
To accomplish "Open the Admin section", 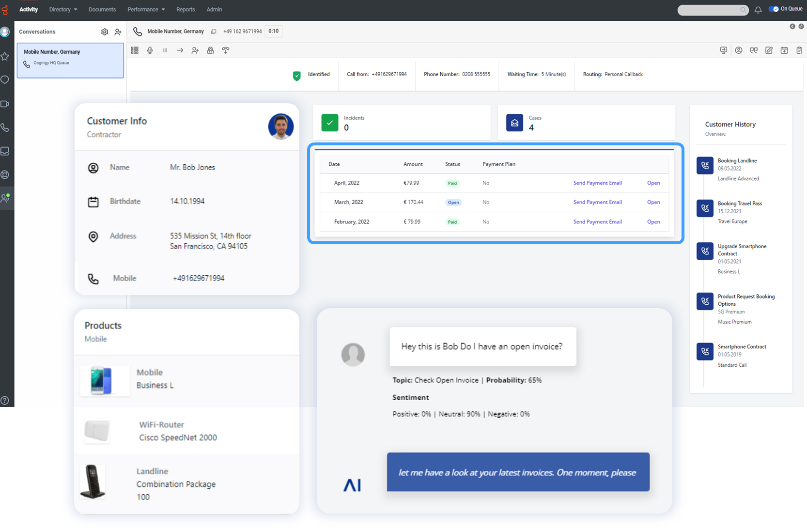I will pos(214,9).
